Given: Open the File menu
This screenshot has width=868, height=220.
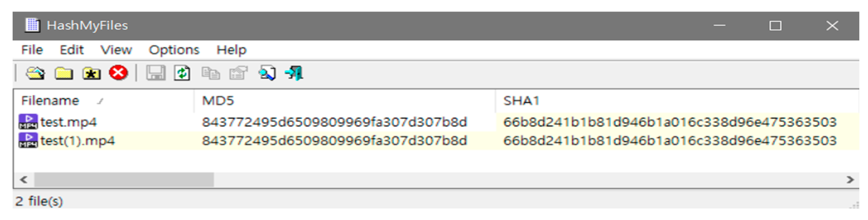Looking at the screenshot, I should coord(32,50).
